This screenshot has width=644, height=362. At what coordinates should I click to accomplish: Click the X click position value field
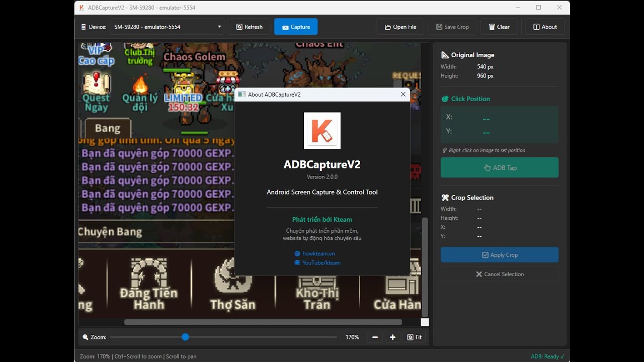(486, 118)
